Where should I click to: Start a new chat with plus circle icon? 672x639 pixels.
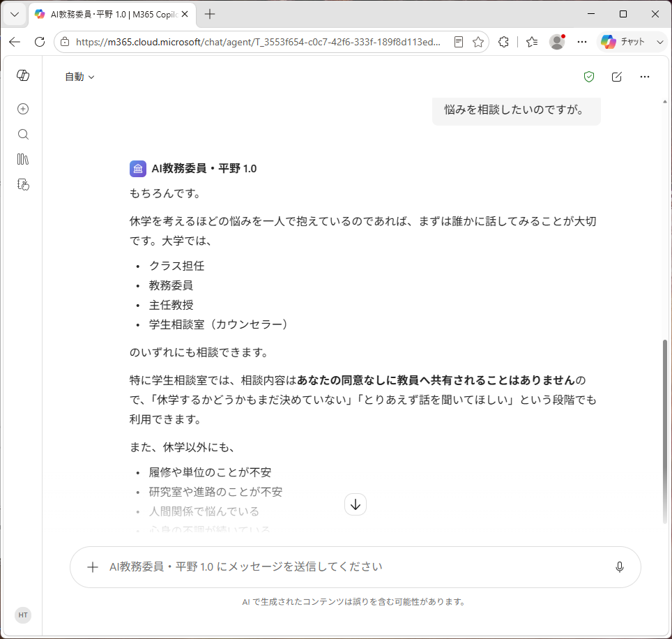23,109
